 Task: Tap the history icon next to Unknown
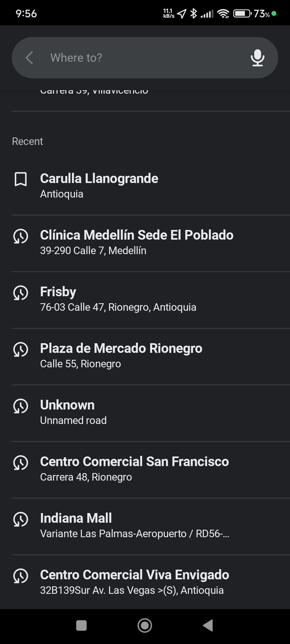tap(21, 406)
